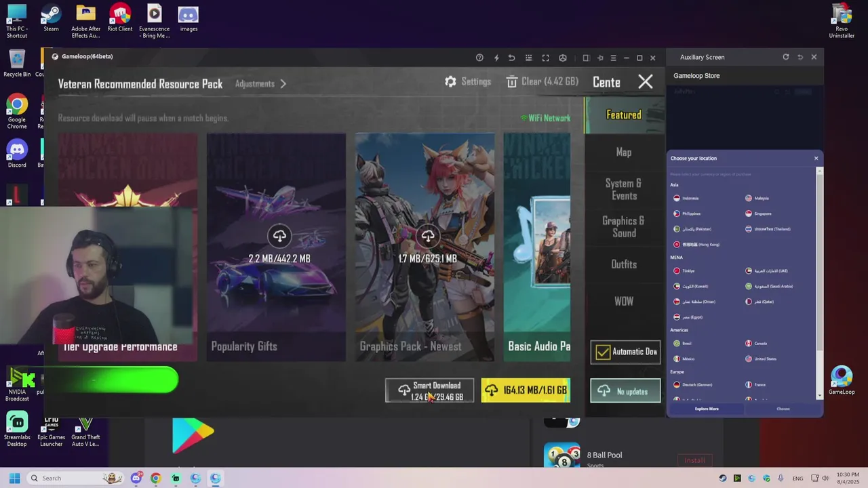This screenshot has height=488, width=868.
Task: Open Streamlabs Desktop shortcut
Action: pos(17,429)
